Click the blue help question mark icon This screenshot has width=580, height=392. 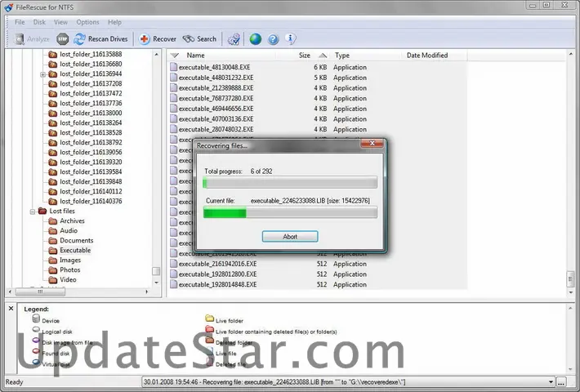273,39
